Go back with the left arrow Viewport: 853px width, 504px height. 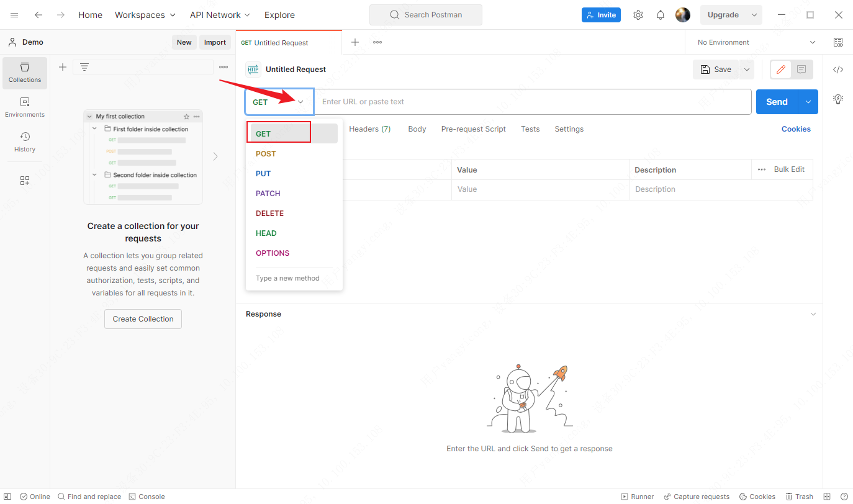(x=38, y=15)
